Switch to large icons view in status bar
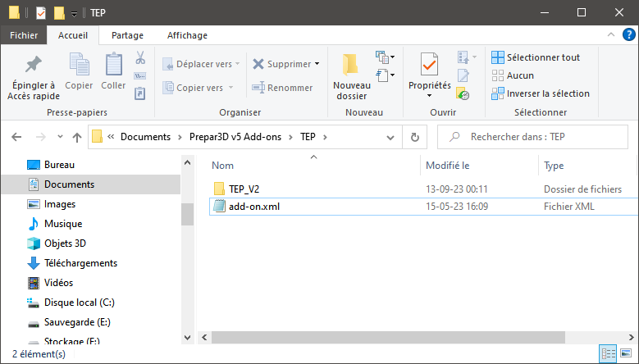Screen dimensions: 639x364 tap(626, 353)
